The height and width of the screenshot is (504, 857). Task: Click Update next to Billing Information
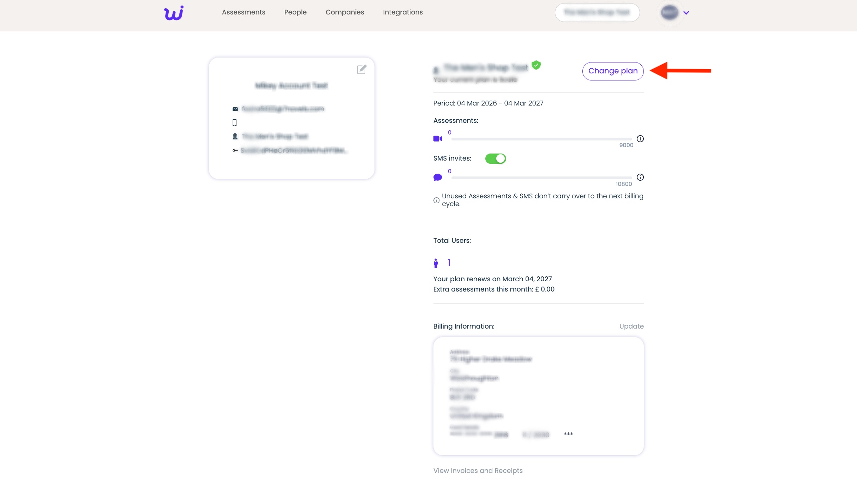(x=631, y=326)
